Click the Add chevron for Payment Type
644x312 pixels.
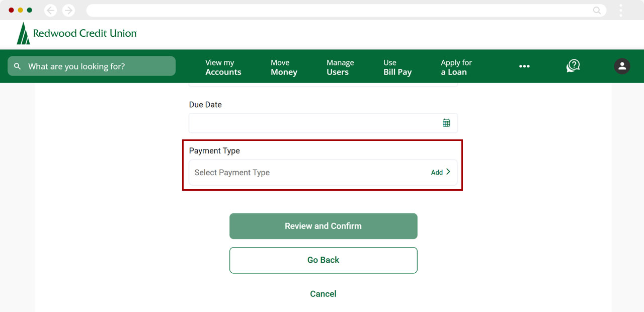441,172
